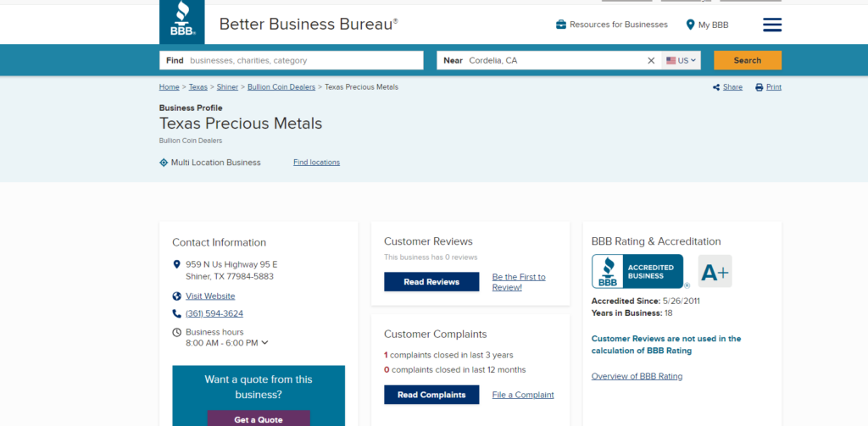Open the Shiner breadcrumb link
The image size is (868, 426).
227,87
